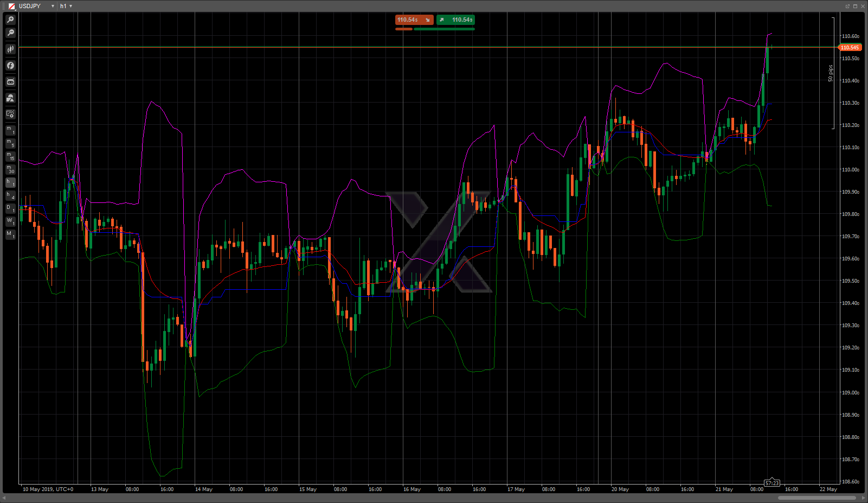Expand the h1 timeframe dropdown
Viewport: 868px width, 503px height.
click(70, 6)
